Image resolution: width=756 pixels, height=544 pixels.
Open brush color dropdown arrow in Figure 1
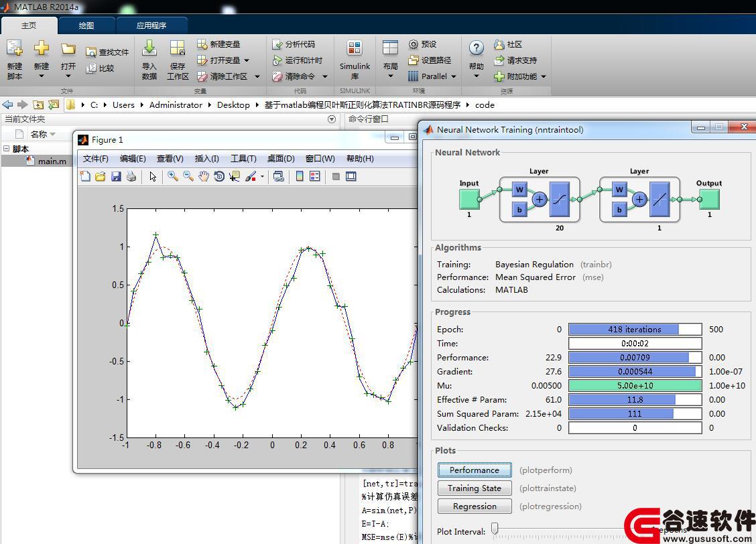(x=262, y=176)
